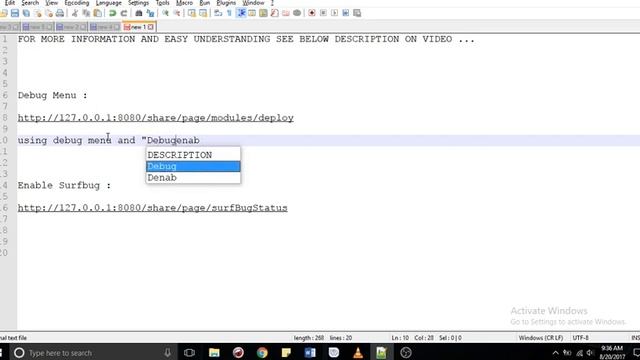This screenshot has width=640, height=360.
Task: Toggle the Function List icon
Action: pos(275,13)
